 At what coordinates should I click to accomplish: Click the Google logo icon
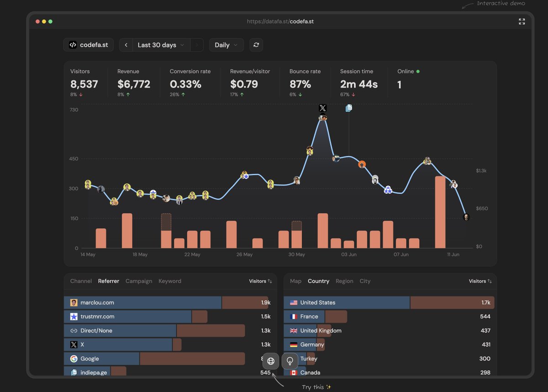pyautogui.click(x=74, y=359)
